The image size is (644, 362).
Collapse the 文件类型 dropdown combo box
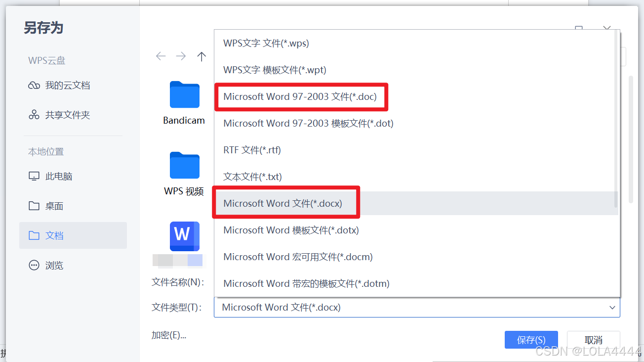(417, 308)
